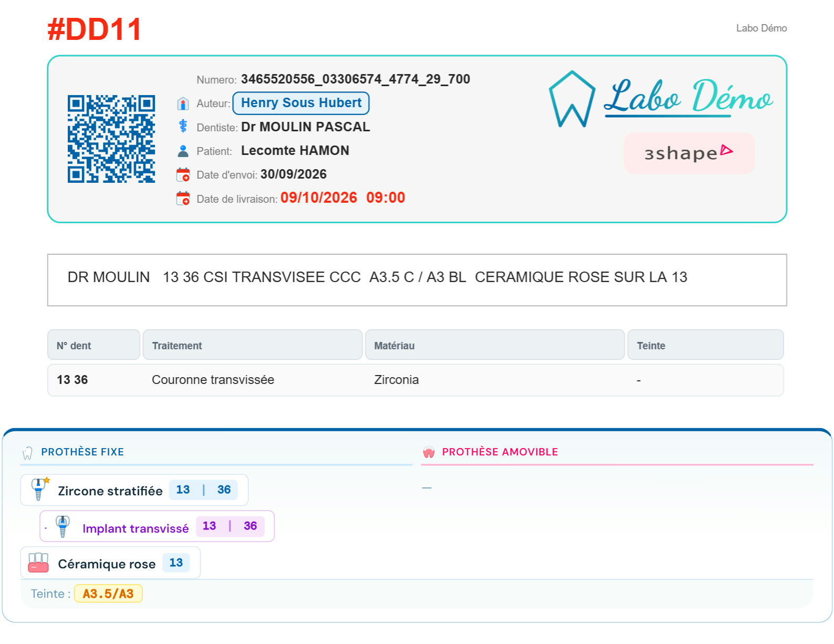
Task: Click the 3shape logo badge
Action: (x=689, y=153)
